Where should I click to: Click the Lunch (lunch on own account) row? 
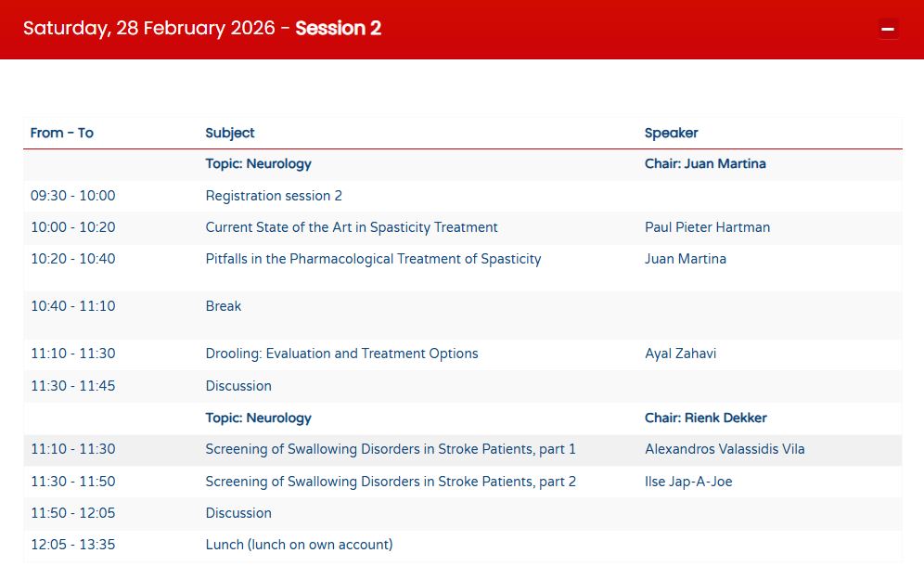tap(299, 545)
